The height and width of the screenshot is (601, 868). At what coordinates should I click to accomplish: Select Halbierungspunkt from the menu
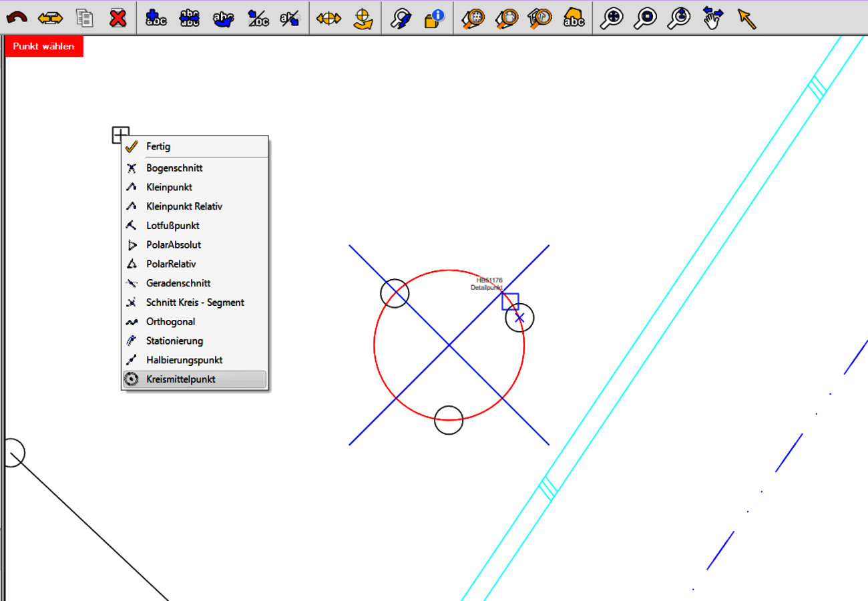tap(184, 360)
